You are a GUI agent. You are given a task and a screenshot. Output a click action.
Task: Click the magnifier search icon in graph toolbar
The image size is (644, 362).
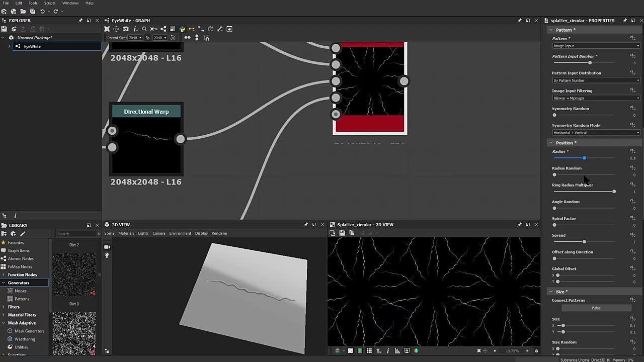(x=144, y=29)
